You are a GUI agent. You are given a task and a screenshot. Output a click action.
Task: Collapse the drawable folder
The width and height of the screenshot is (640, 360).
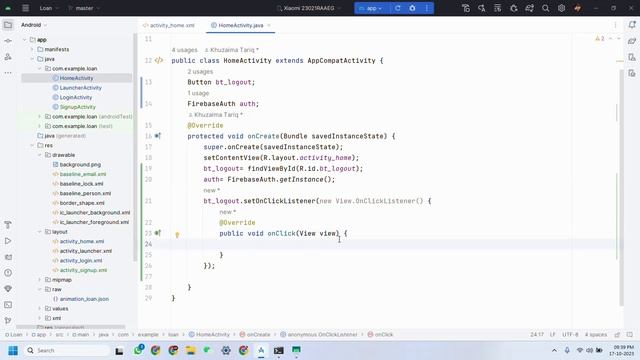40,155
